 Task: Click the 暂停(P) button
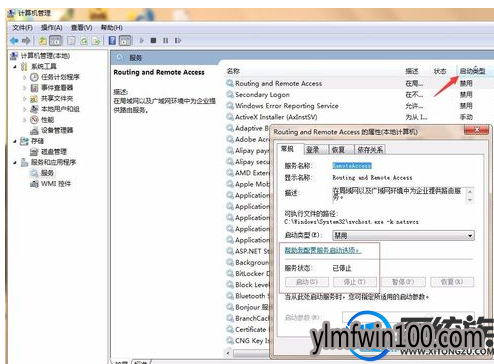(403, 282)
